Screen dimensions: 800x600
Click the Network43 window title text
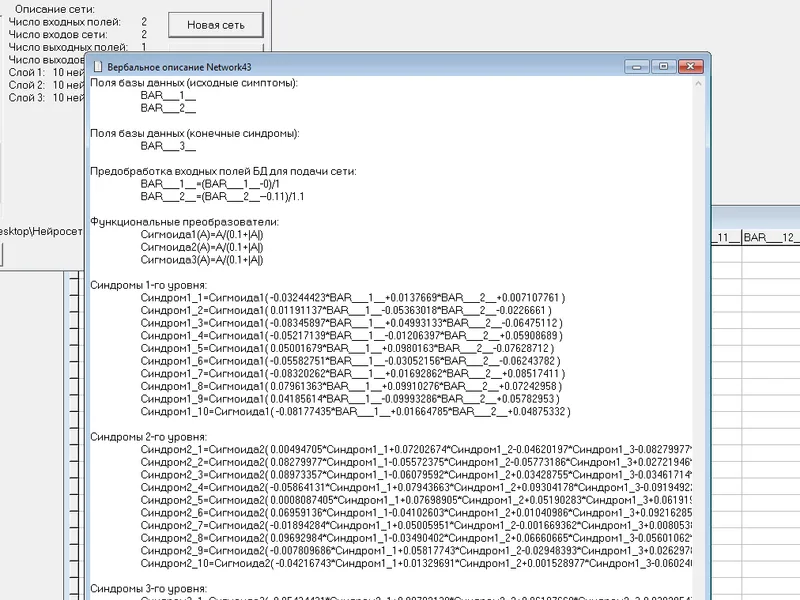point(179,67)
